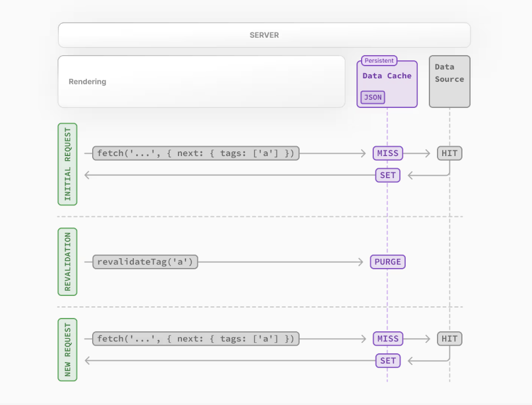Viewport: 532px width, 405px height.
Task: Select the Rendering panel box
Action: [x=201, y=82]
